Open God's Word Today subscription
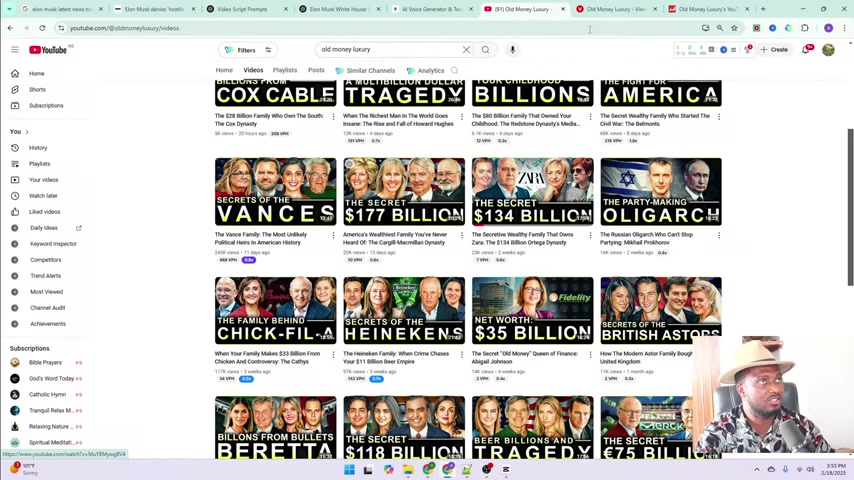 (x=51, y=379)
